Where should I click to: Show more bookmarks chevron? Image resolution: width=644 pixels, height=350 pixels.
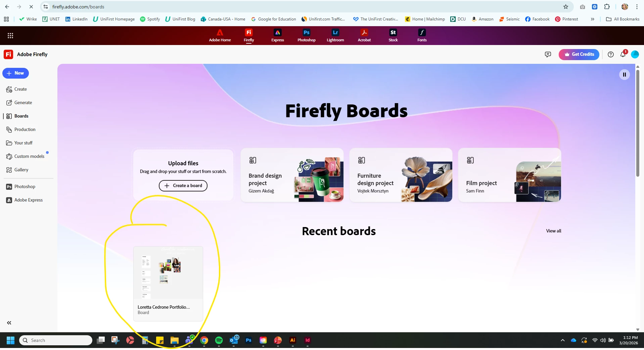pyautogui.click(x=593, y=19)
